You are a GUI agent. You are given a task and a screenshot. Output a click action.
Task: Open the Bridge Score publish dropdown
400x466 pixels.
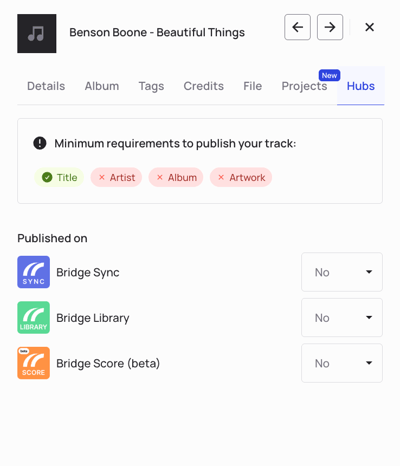(342, 363)
